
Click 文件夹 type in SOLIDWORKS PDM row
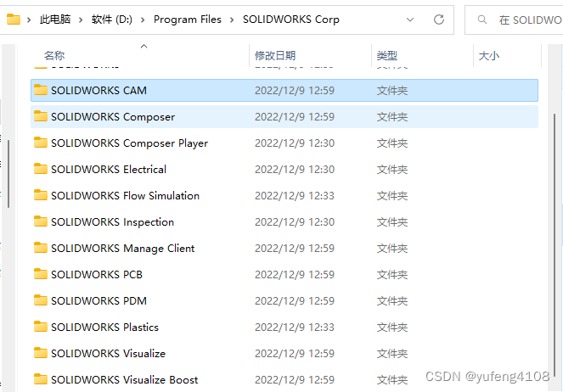(x=392, y=301)
